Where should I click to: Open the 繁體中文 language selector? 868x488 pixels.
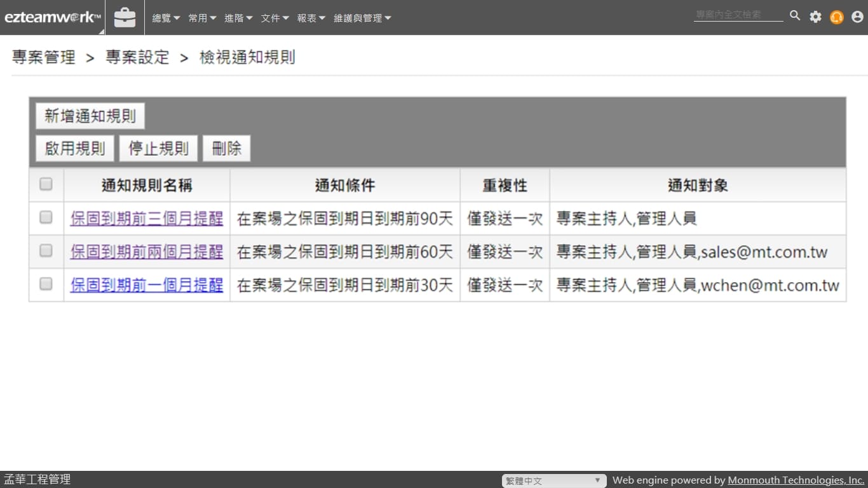553,481
